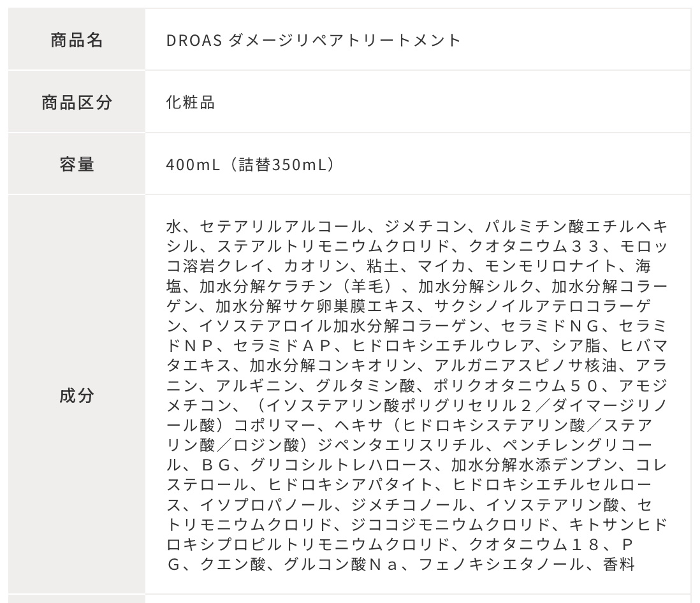Click the 商品区分 row header
This screenshot has width=700, height=603.
[x=77, y=102]
